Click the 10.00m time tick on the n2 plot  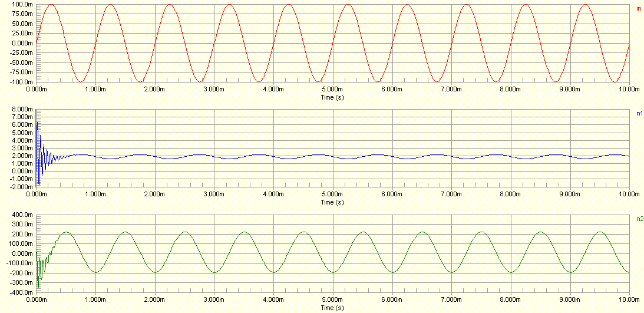pyautogui.click(x=629, y=300)
